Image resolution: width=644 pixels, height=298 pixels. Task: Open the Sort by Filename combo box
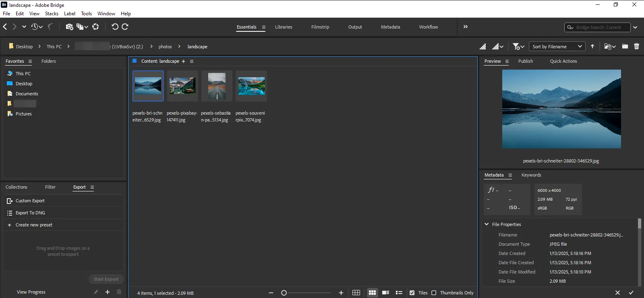557,47
